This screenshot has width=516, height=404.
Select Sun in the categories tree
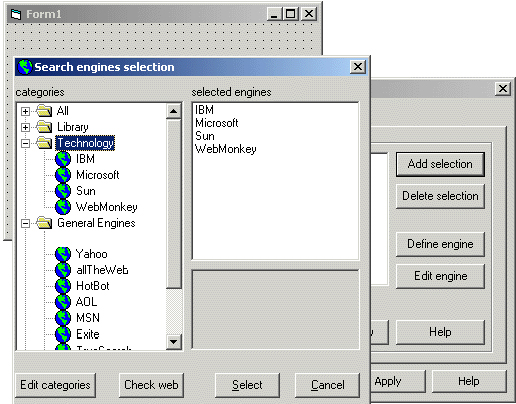pyautogui.click(x=86, y=191)
